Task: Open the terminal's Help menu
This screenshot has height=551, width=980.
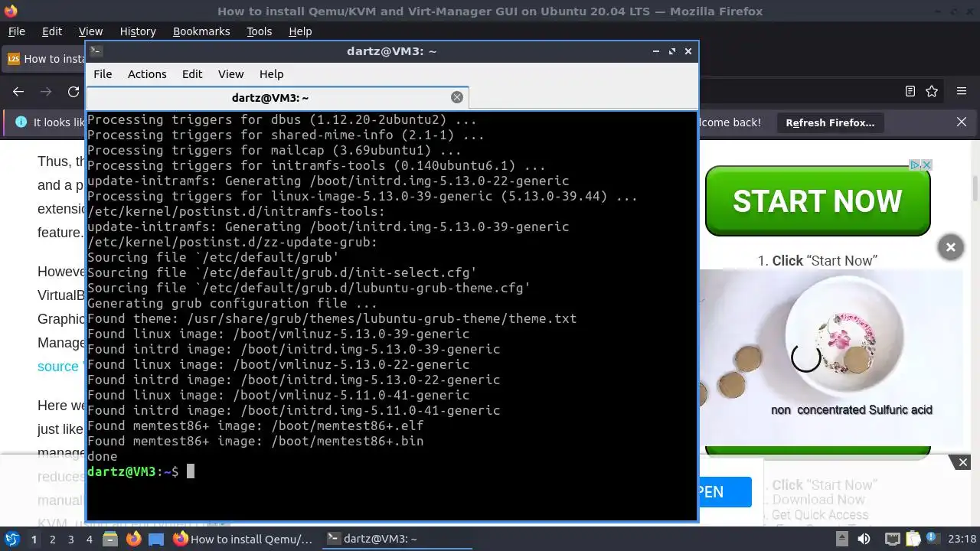Action: point(271,74)
